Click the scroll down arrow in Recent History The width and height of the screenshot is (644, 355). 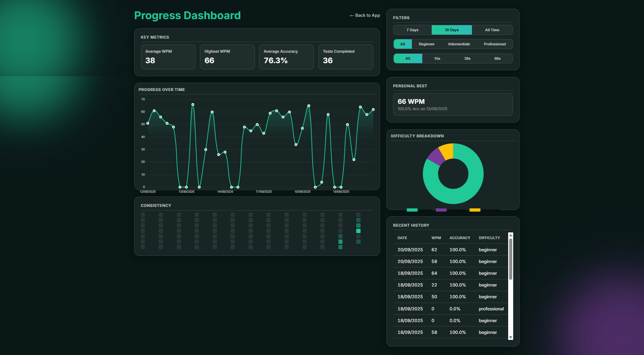(511, 337)
